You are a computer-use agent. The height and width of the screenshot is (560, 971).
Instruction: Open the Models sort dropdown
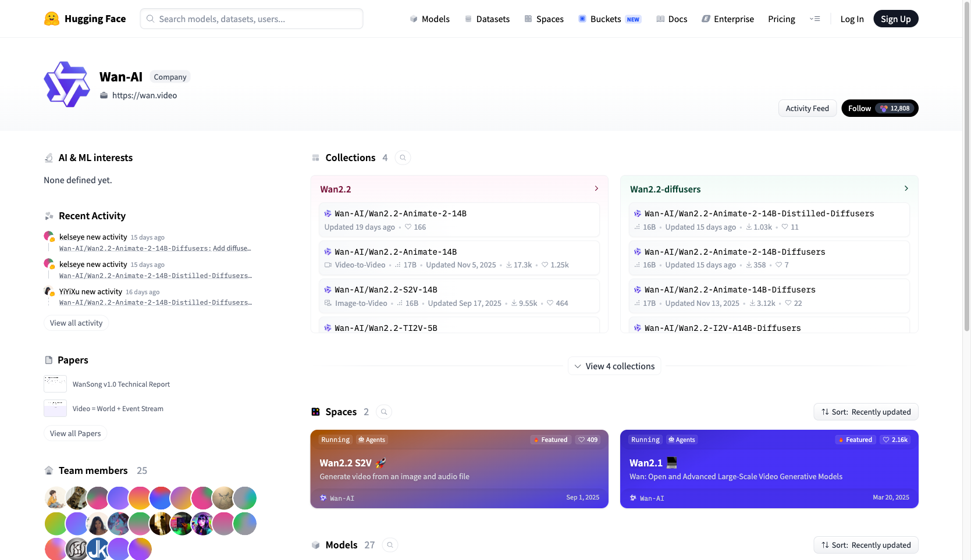[866, 545]
